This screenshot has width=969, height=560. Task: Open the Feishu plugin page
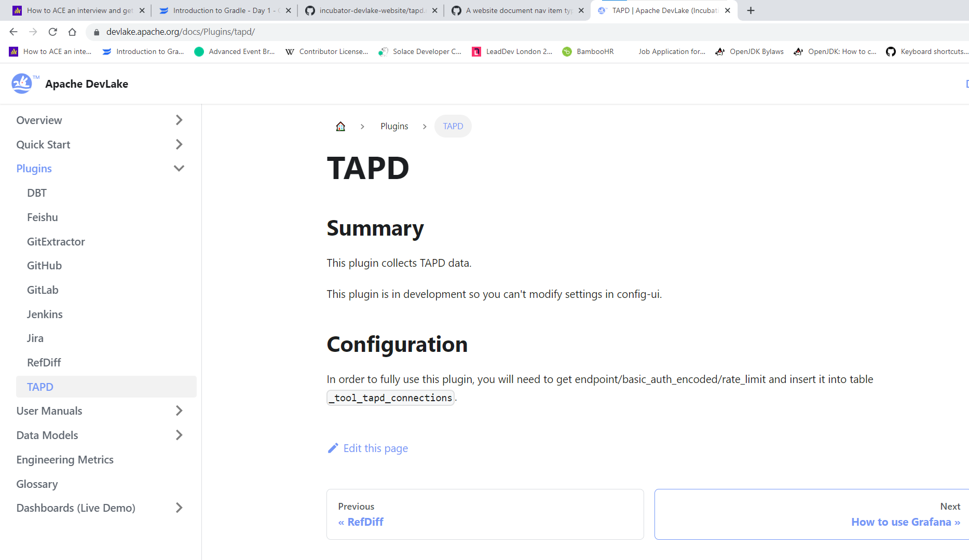(x=43, y=217)
